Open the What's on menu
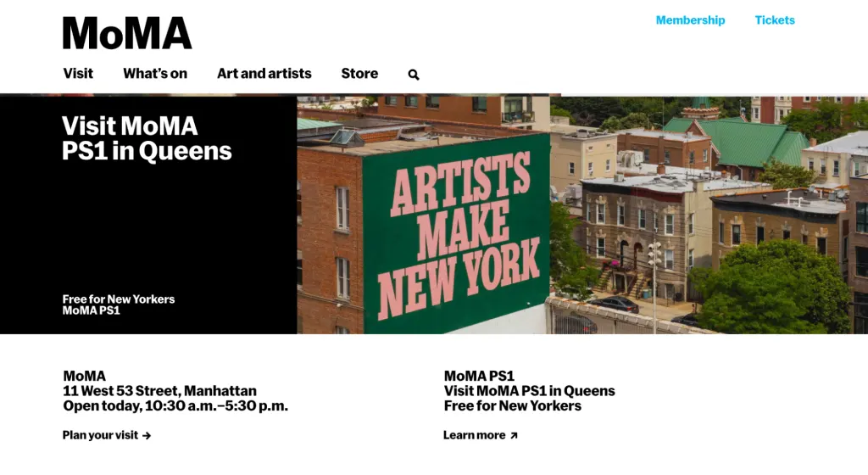 (x=155, y=74)
